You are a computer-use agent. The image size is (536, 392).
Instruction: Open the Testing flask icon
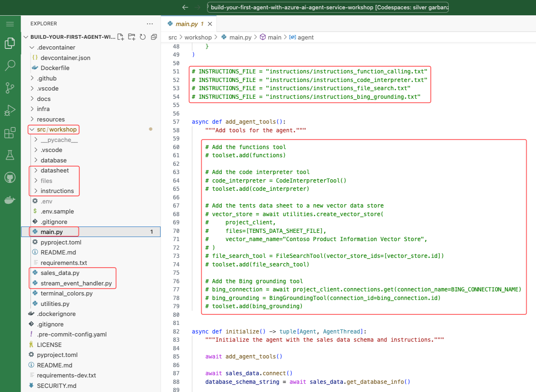tap(10, 155)
